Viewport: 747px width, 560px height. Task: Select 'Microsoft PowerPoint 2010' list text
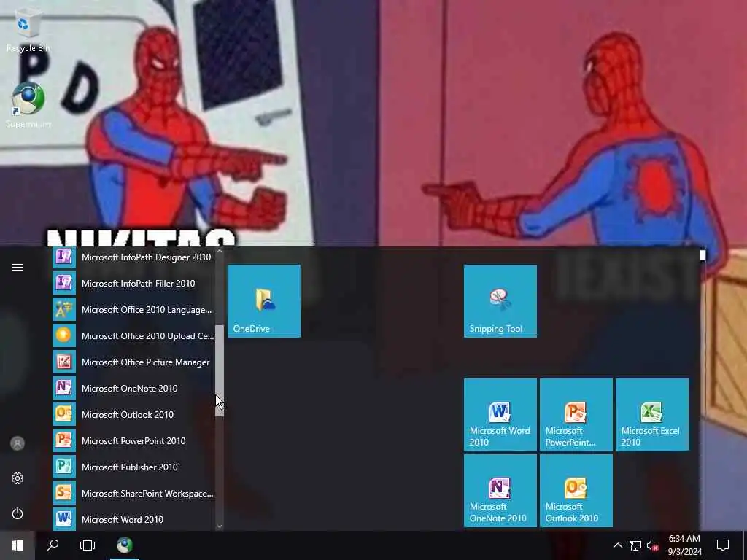[x=134, y=440]
